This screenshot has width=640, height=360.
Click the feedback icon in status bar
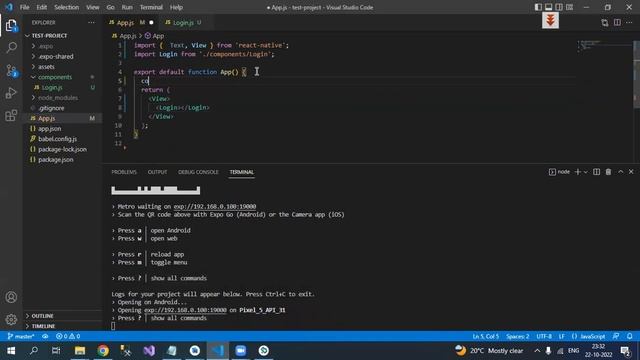[616, 336]
